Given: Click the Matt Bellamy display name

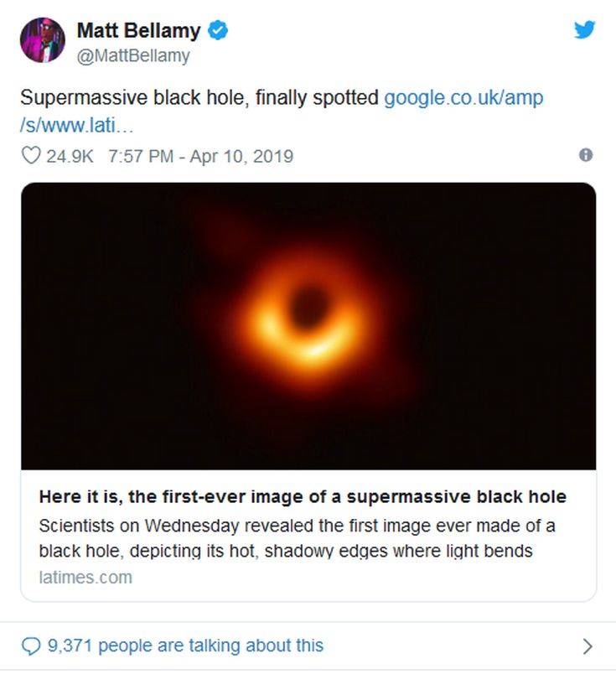Looking at the screenshot, I should [138, 32].
